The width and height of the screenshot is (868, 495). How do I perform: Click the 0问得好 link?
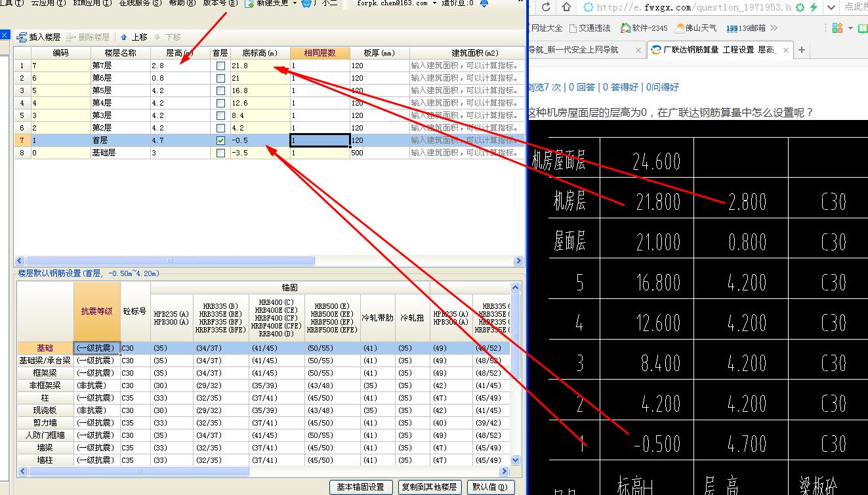[x=662, y=87]
